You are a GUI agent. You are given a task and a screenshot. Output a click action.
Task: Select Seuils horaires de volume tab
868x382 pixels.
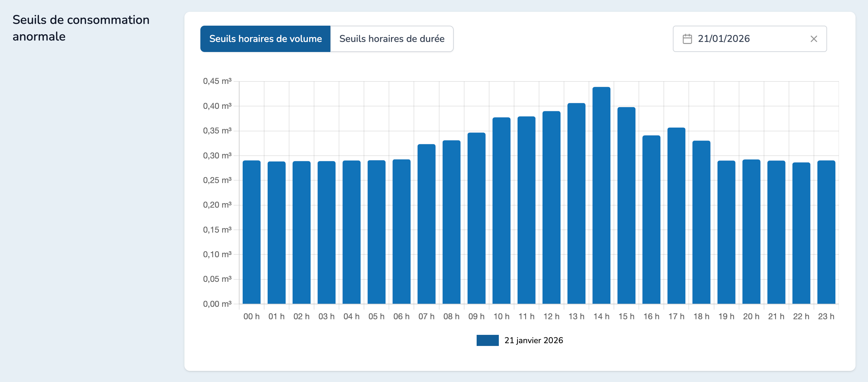coord(266,39)
